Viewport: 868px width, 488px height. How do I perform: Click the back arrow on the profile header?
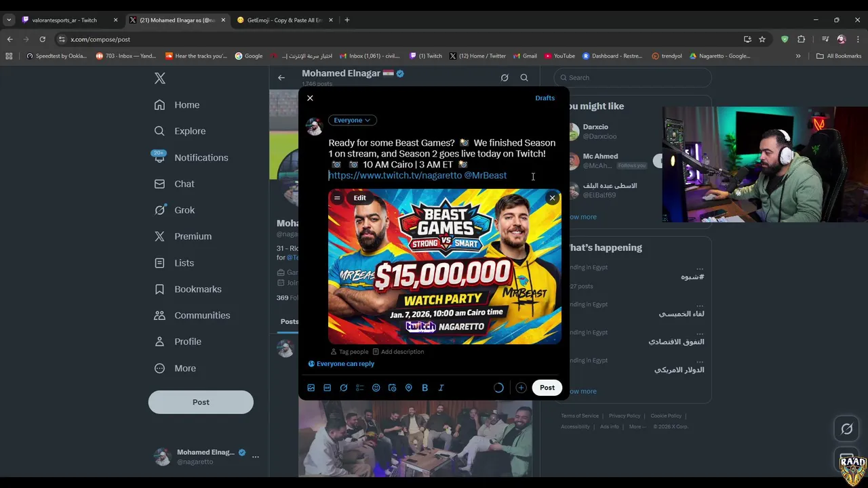coord(281,78)
